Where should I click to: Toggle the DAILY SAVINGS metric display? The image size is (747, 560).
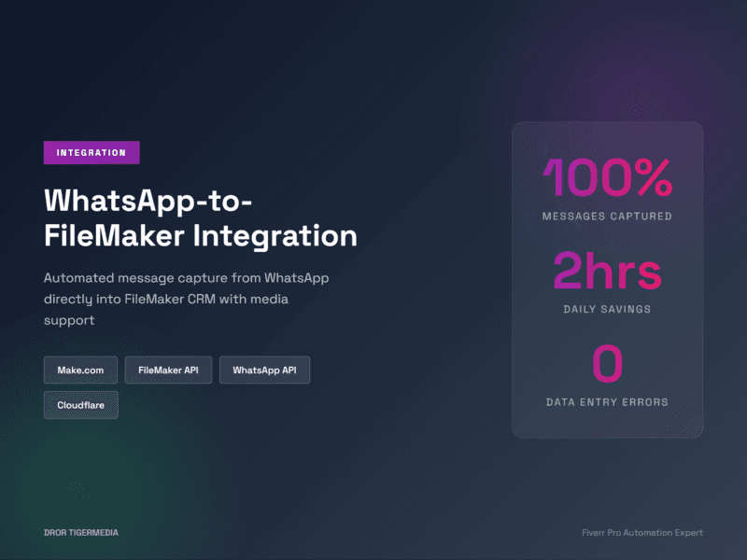(x=607, y=309)
